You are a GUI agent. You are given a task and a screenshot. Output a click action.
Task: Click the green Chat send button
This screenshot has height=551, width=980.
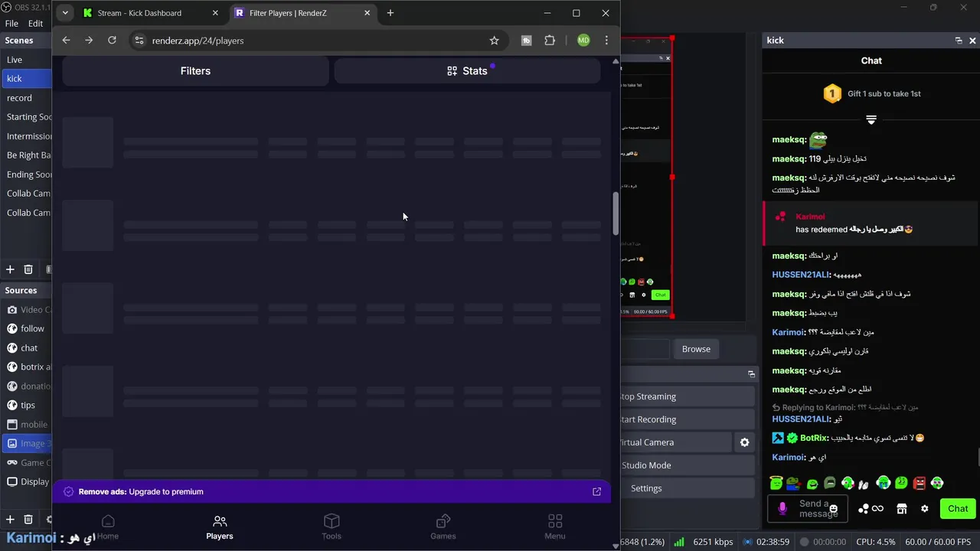point(958,508)
